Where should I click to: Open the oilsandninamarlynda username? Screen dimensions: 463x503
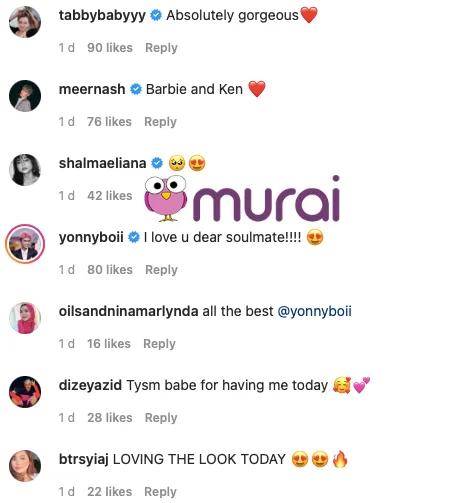tap(128, 311)
